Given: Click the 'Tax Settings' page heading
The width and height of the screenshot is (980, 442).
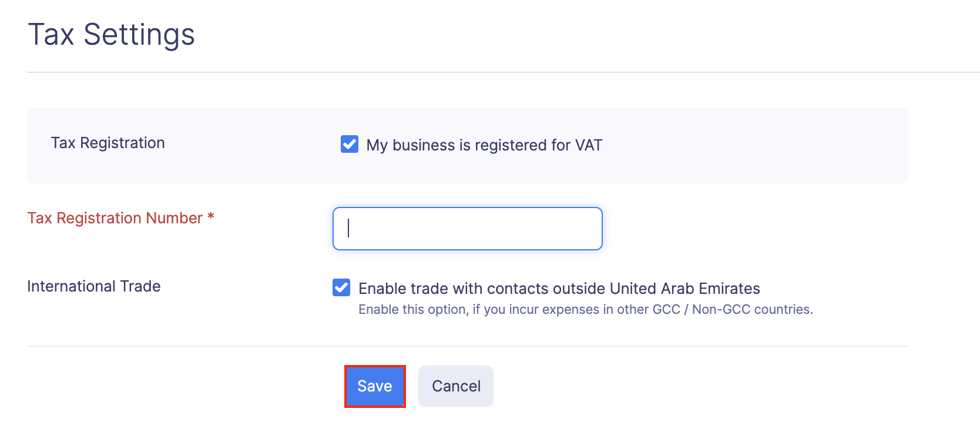Looking at the screenshot, I should 112,35.
